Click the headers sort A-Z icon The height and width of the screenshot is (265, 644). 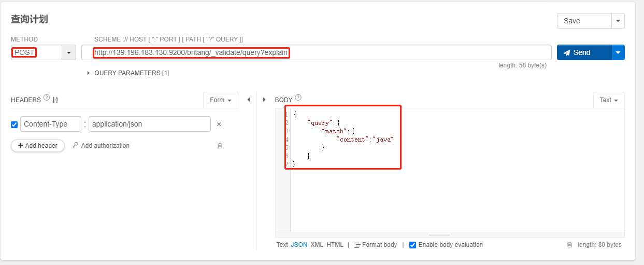55,100
